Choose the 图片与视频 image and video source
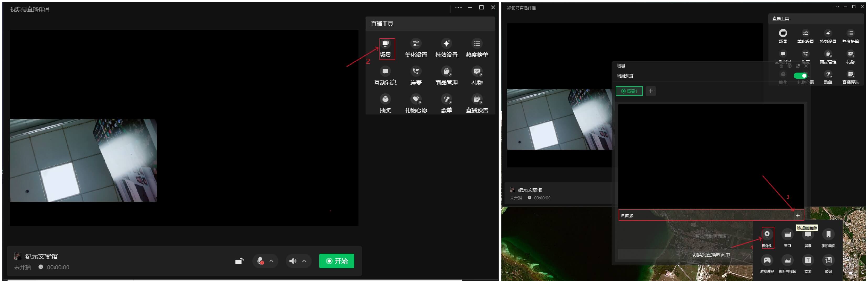The image size is (868, 283). [x=787, y=264]
